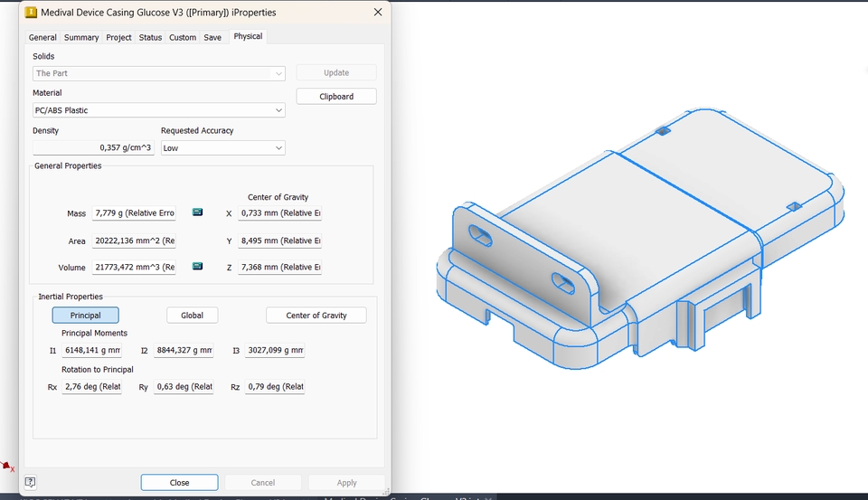
Task: Click the Cancel button
Action: [x=263, y=482]
